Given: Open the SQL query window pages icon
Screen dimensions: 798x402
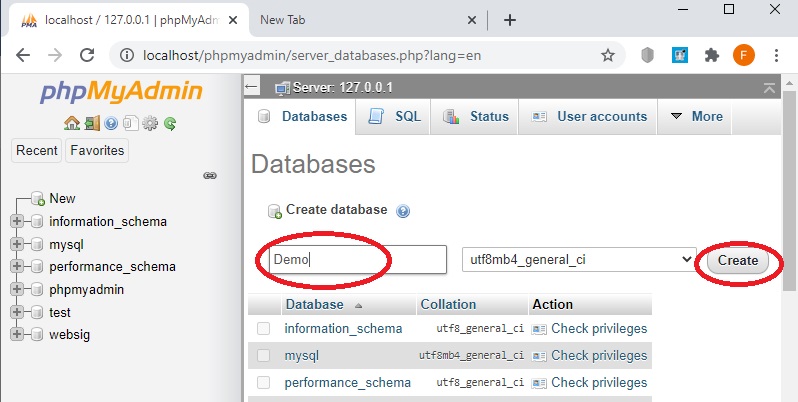Looking at the screenshot, I should tap(131, 123).
